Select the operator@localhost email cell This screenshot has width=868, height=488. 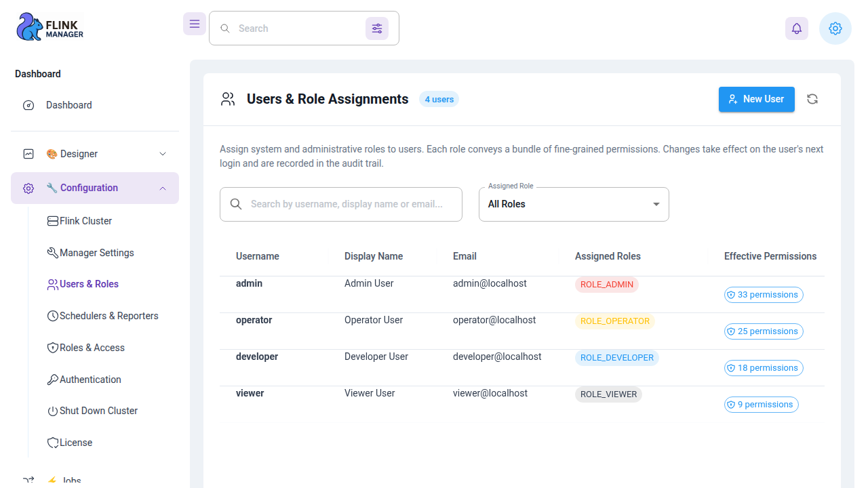tap(494, 320)
